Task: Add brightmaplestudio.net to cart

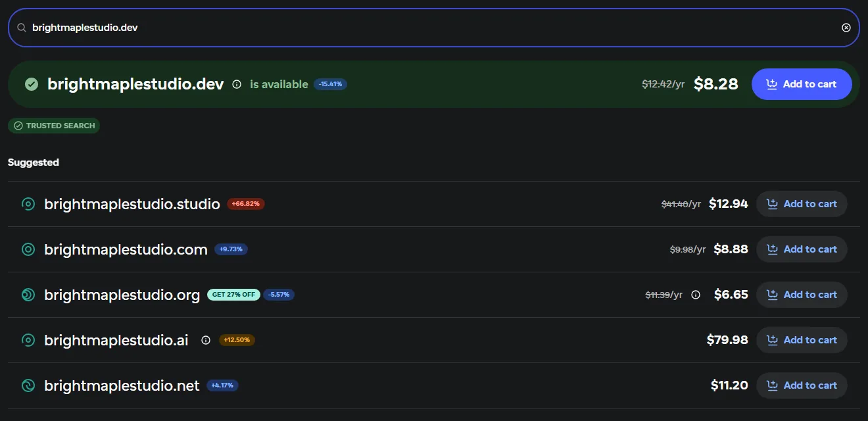Action: pyautogui.click(x=802, y=385)
